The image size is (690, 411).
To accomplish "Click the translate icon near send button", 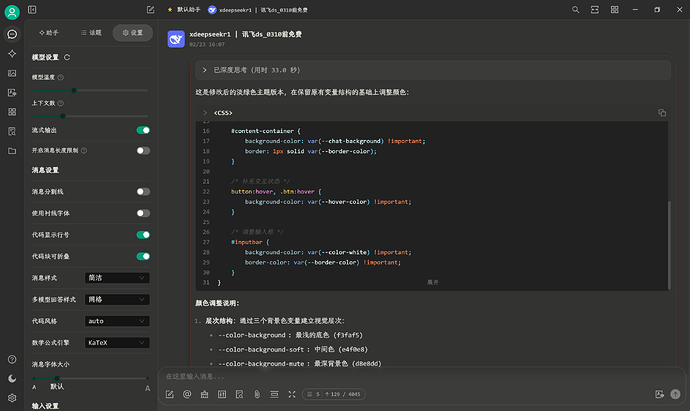I will pyautogui.click(x=659, y=394).
